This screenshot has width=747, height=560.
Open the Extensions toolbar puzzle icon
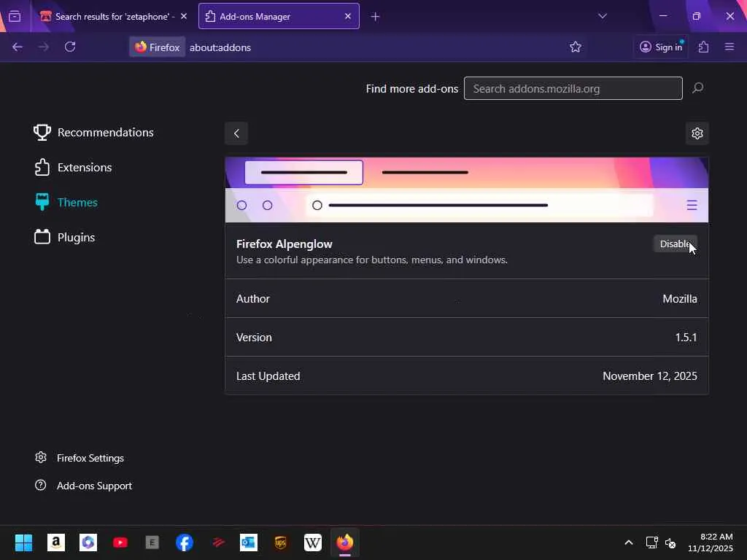(x=704, y=47)
